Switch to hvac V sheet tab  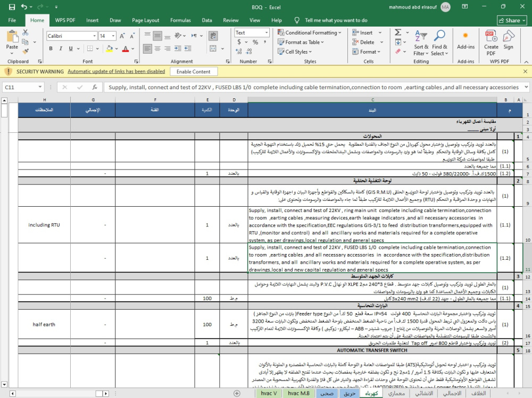pyautogui.click(x=269, y=393)
